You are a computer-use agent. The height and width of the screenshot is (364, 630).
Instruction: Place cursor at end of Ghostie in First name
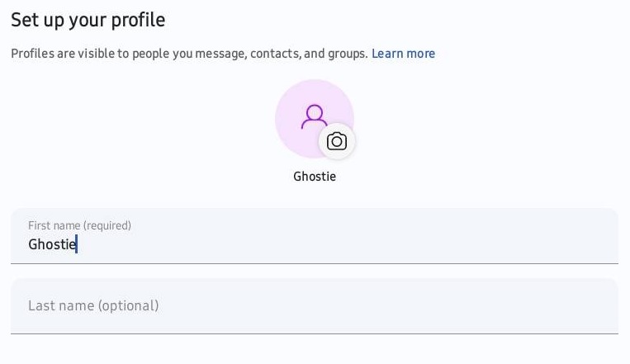pyautogui.click(x=77, y=244)
